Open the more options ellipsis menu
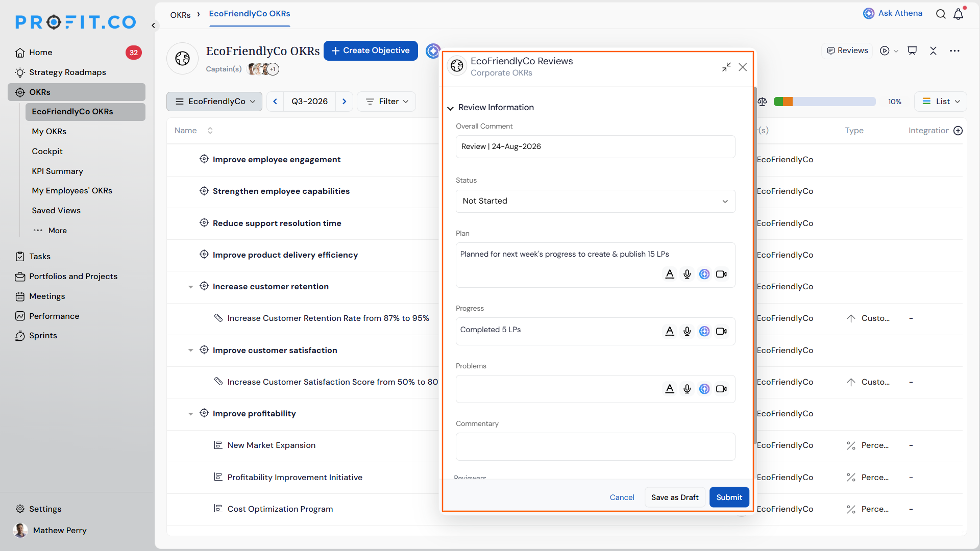980x551 pixels. click(x=954, y=51)
